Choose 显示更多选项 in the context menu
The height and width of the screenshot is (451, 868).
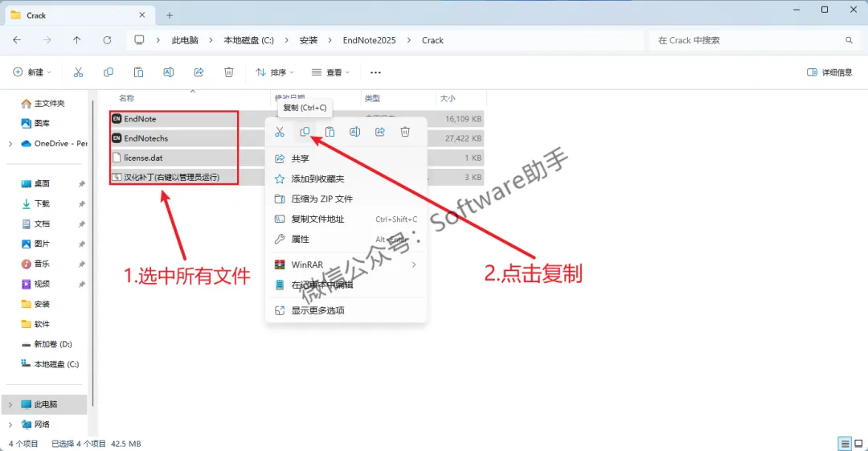pyautogui.click(x=346, y=310)
